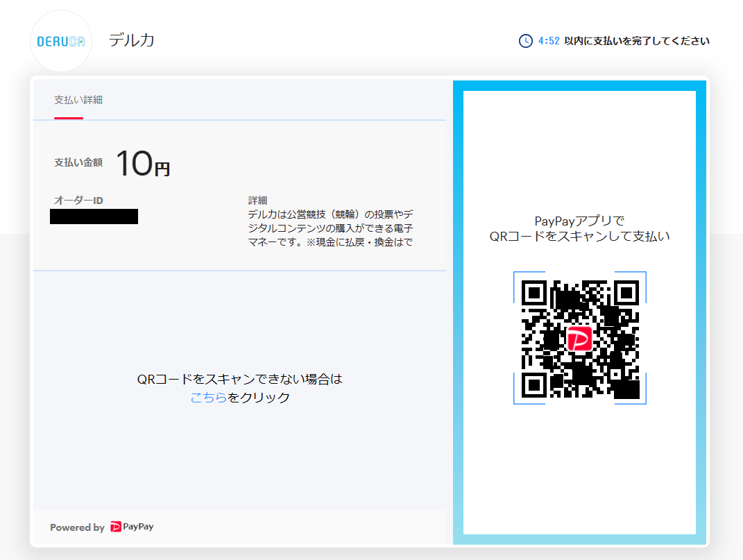This screenshot has width=743, height=560.
Task: Click the Powered by PayPay footer link
Action: (102, 527)
